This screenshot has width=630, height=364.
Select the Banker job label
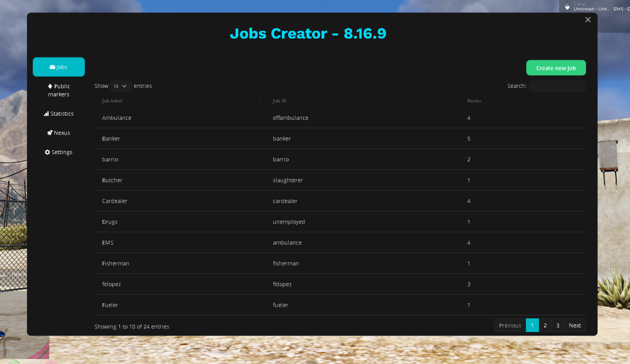point(111,139)
